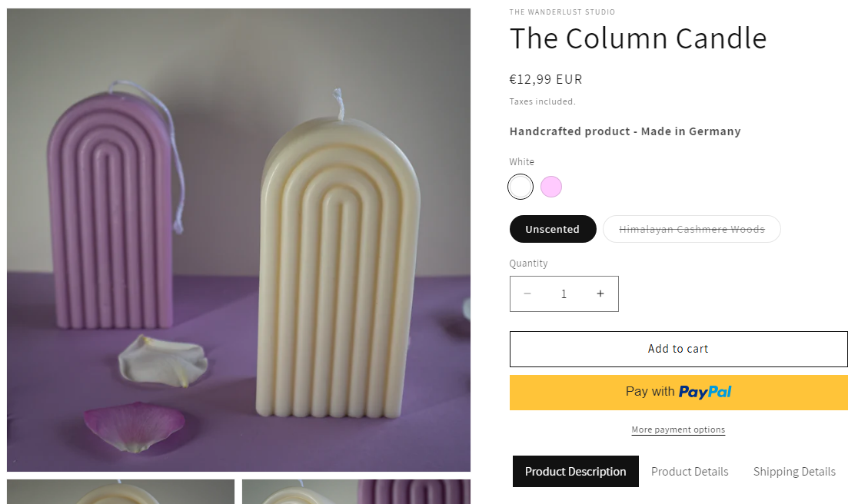Decrease quantity with the minus icon
The width and height of the screenshot is (868, 504).
pos(527,294)
